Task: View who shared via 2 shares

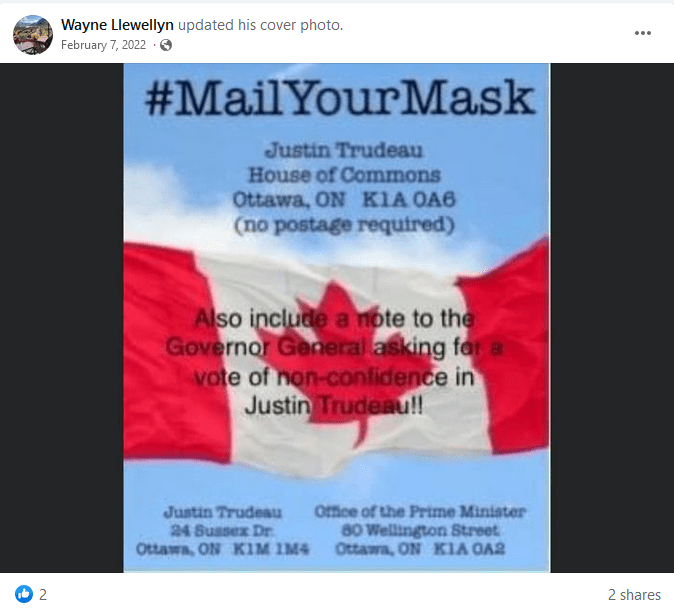Action: point(634,594)
